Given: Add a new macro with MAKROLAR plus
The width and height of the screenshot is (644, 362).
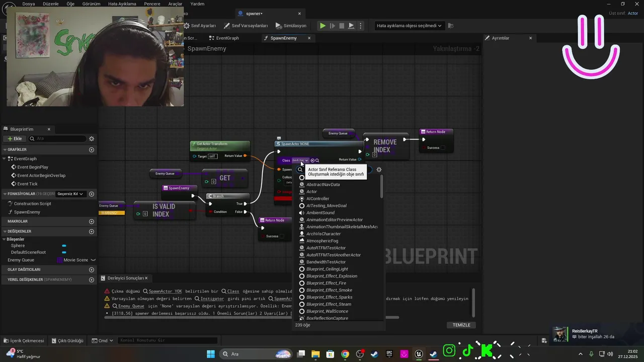Looking at the screenshot, I should 92,221.
